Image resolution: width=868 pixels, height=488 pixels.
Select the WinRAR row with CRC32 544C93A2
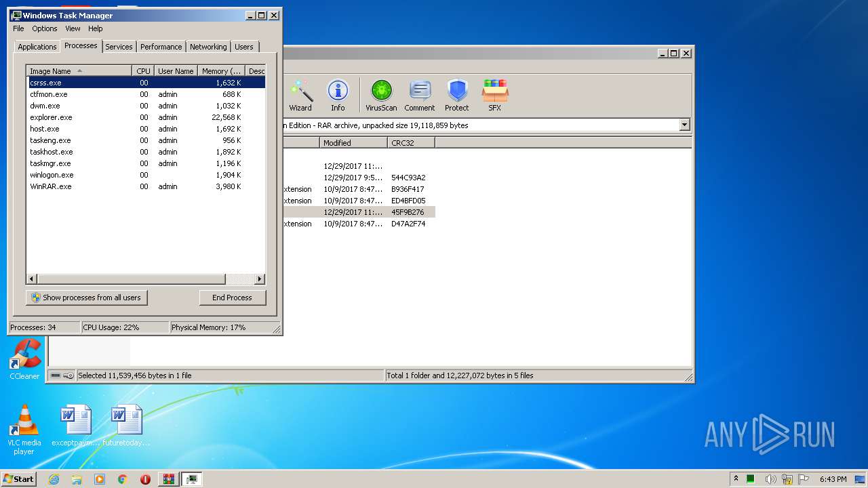pyautogui.click(x=359, y=178)
